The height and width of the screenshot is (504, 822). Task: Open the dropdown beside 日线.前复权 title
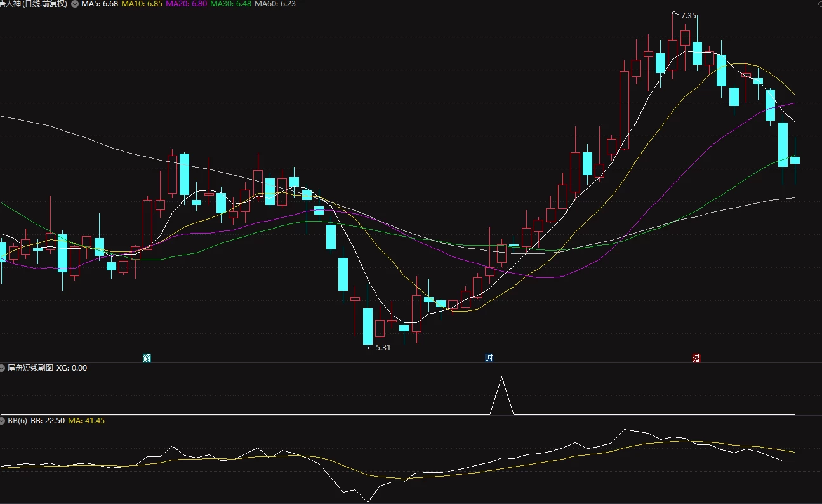point(76,4)
